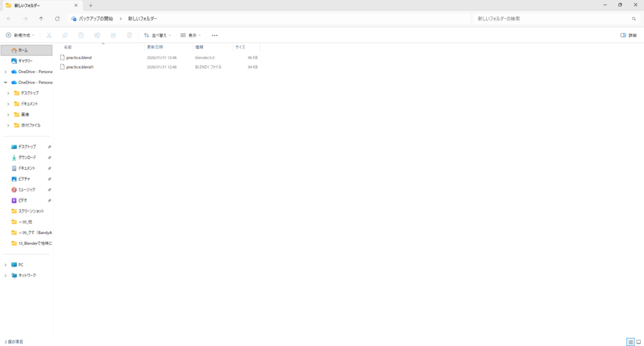Screen dimensions: 644x346
Task: Switch to details list view in status bar
Action: click(x=630, y=342)
